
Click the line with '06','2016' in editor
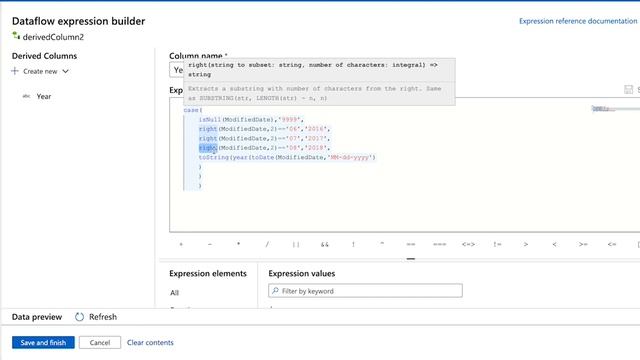(x=264, y=129)
